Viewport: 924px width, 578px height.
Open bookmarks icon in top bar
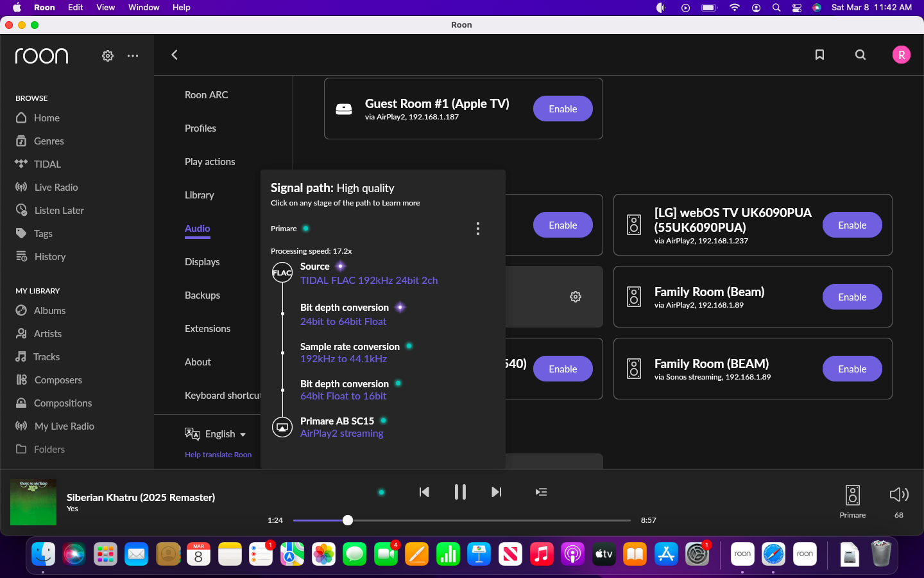pos(819,55)
